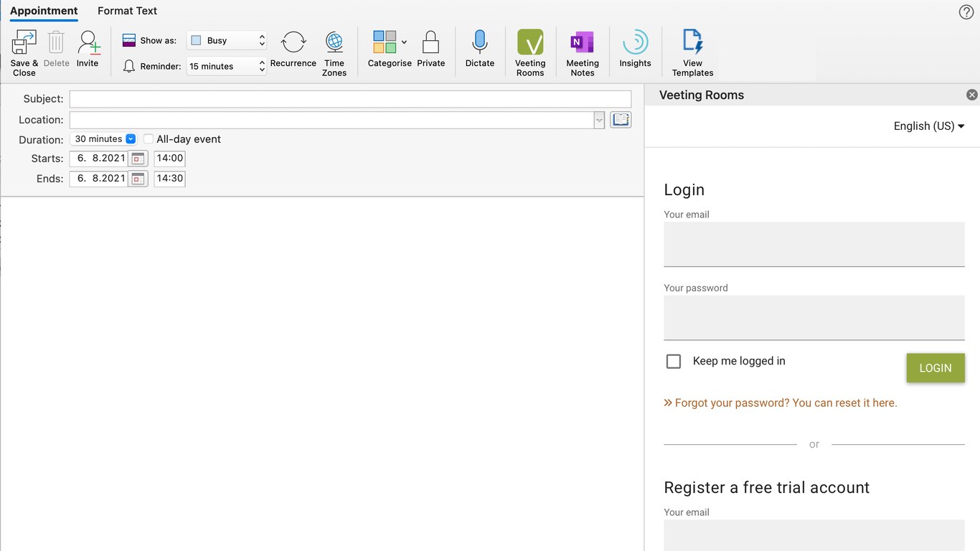The width and height of the screenshot is (980, 551).
Task: Click the Ends time field 14:30
Action: click(x=169, y=179)
